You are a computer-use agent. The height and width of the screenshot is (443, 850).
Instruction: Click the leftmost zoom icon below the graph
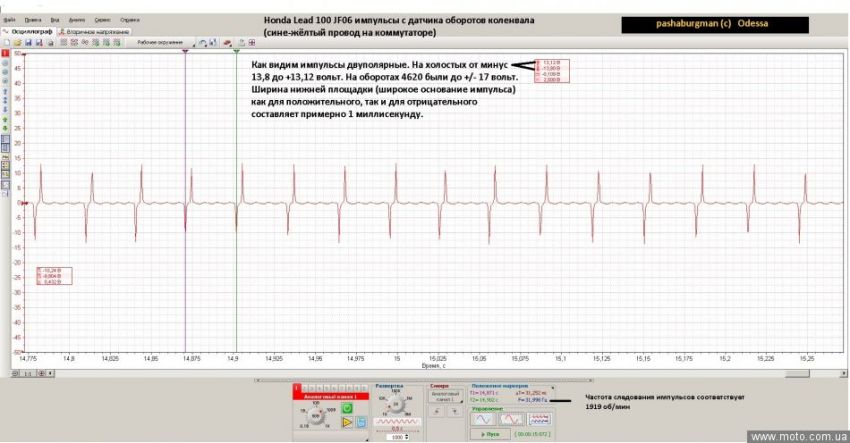click(x=15, y=373)
